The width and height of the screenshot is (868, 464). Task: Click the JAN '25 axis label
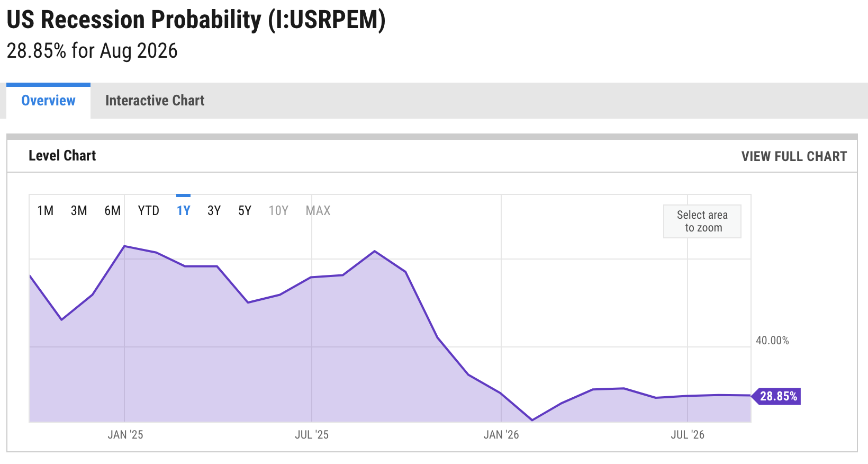click(125, 435)
